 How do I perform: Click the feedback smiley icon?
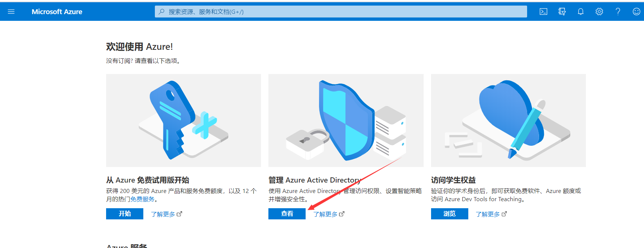point(636,12)
